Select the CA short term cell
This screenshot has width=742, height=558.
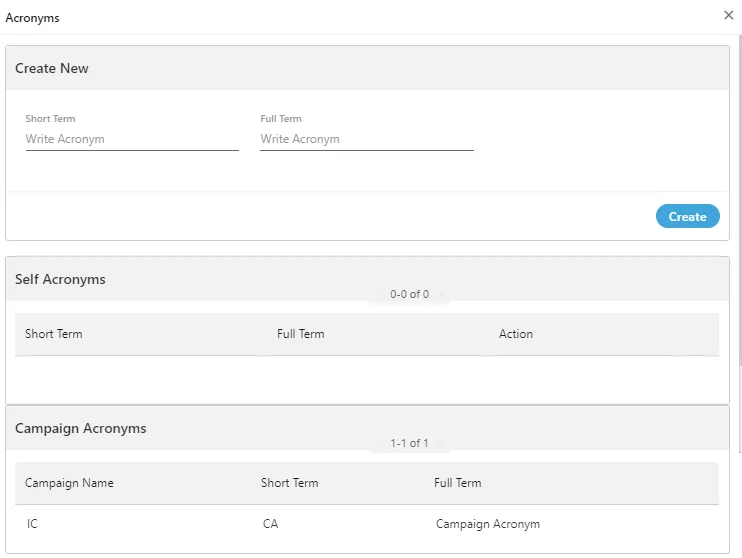coord(271,524)
